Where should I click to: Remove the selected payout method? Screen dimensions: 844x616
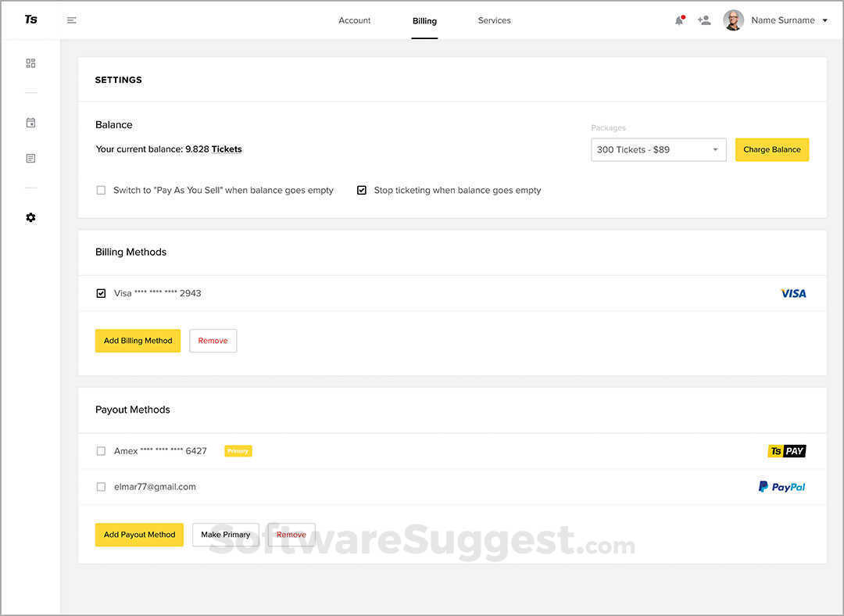coord(291,535)
